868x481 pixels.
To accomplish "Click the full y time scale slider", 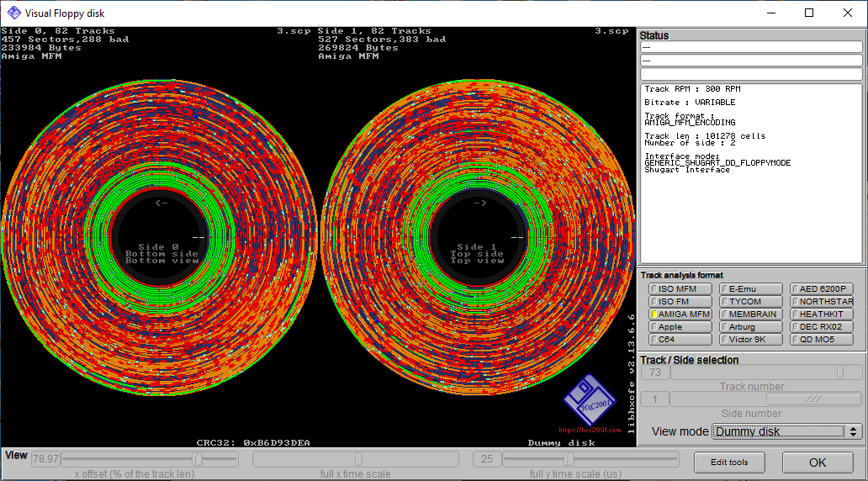I will 590,459.
